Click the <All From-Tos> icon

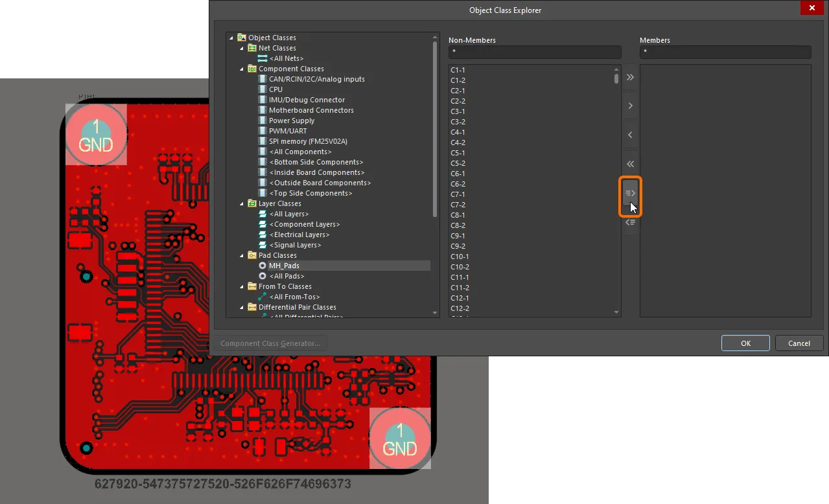(263, 297)
